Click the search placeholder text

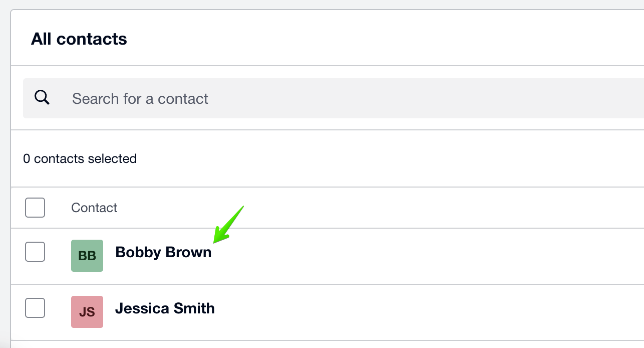(140, 98)
